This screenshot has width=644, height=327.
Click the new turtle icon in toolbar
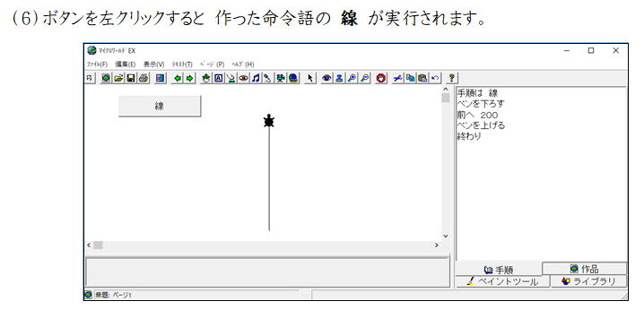[x=206, y=78]
